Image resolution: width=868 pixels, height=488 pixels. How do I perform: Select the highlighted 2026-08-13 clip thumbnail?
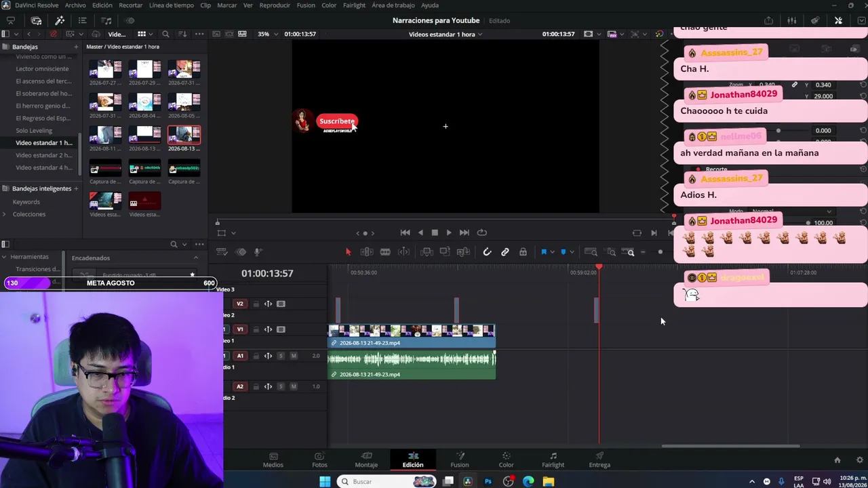coord(184,136)
